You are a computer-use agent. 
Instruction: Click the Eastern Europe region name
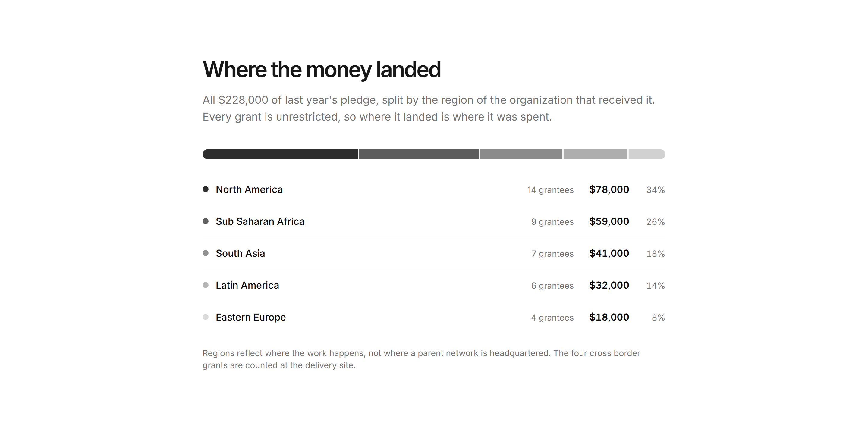251,318
